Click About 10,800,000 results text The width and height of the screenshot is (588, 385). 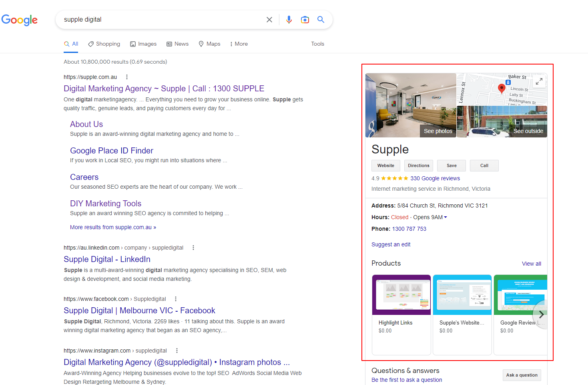[115, 62]
